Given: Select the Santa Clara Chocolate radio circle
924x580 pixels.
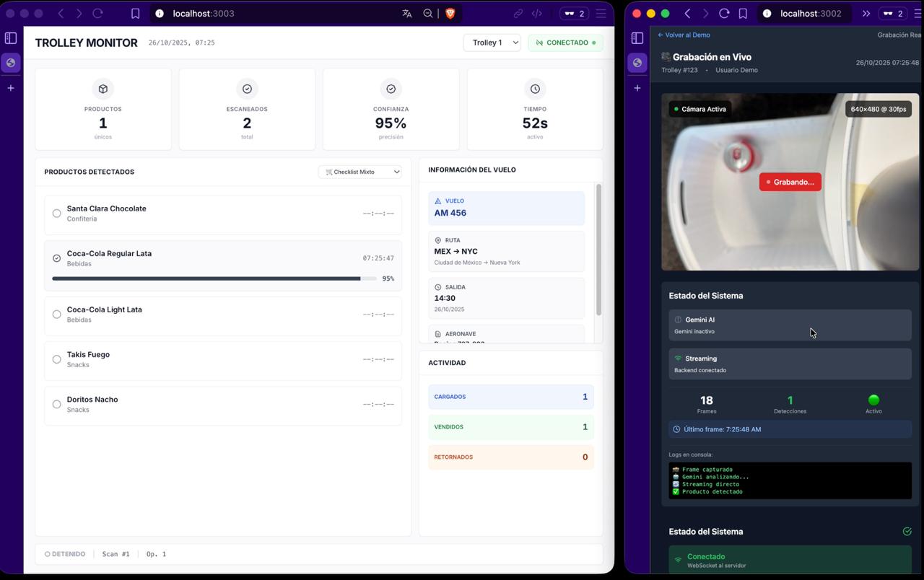Looking at the screenshot, I should (x=56, y=214).
